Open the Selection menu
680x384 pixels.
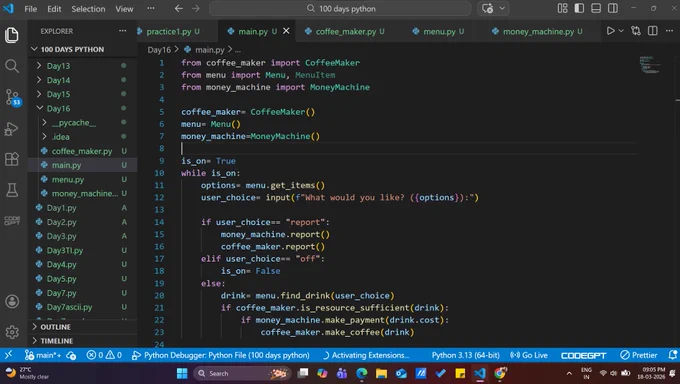click(x=88, y=9)
